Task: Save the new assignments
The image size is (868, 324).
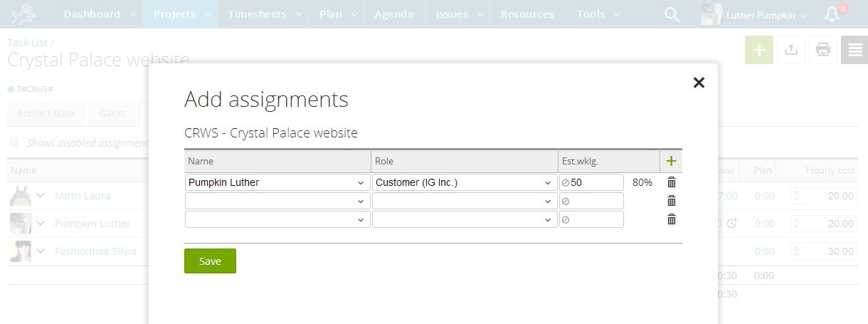Action: click(x=210, y=261)
